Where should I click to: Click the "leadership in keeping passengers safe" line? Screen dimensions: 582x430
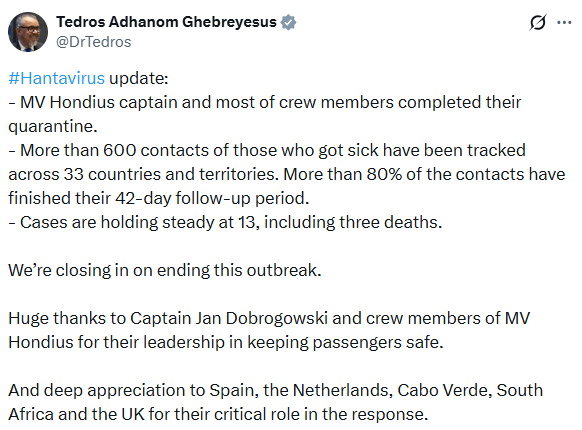click(x=226, y=342)
